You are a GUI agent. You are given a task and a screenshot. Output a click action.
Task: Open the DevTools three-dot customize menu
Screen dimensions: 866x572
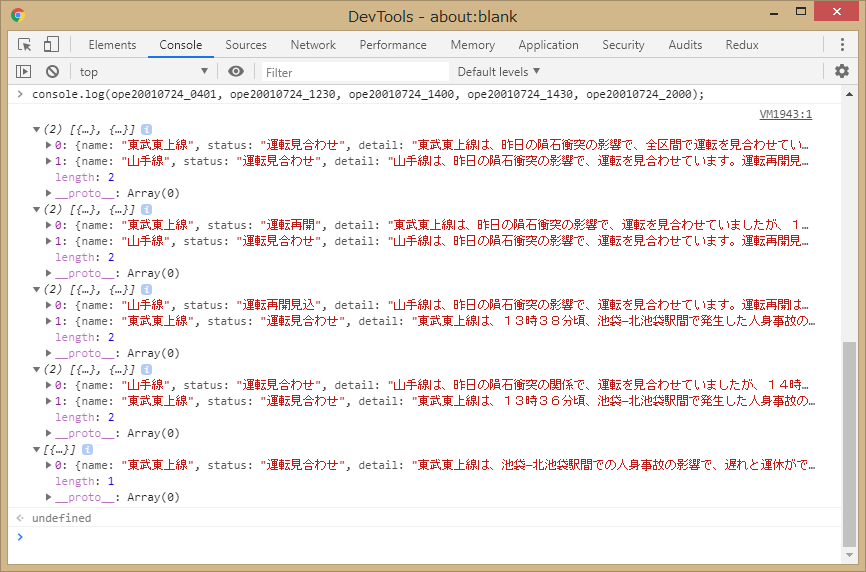click(x=842, y=45)
